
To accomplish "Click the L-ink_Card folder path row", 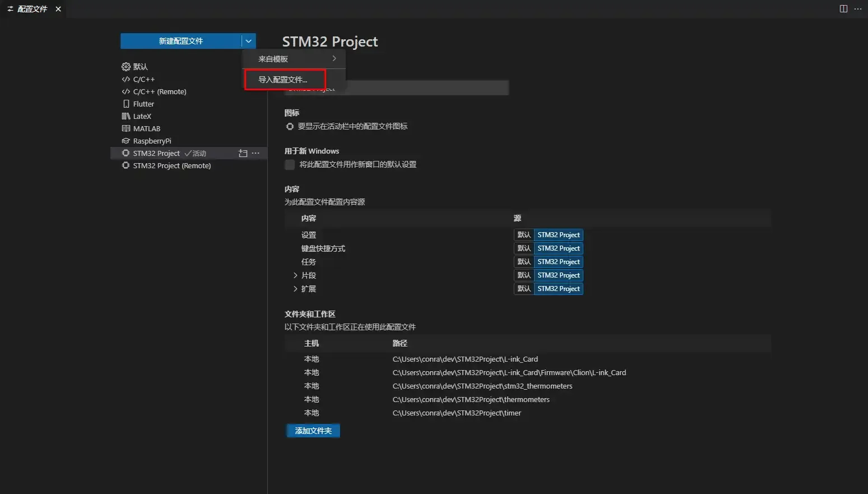I will pos(528,359).
